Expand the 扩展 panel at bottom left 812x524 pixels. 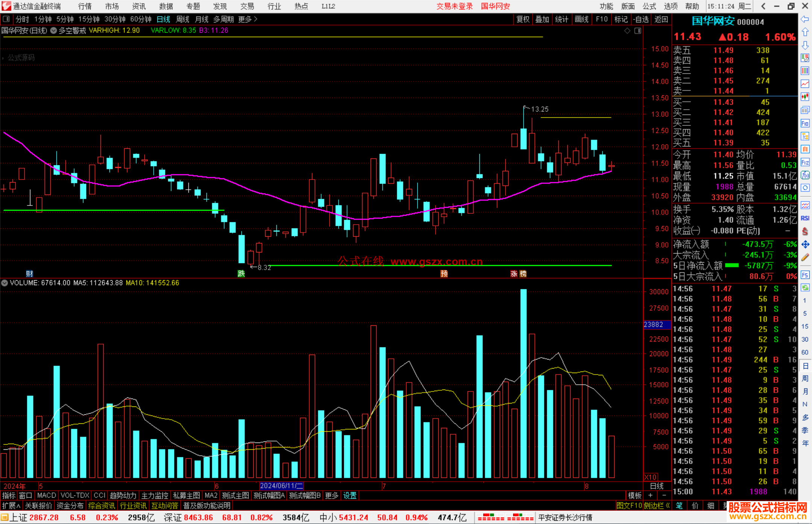click(x=11, y=506)
